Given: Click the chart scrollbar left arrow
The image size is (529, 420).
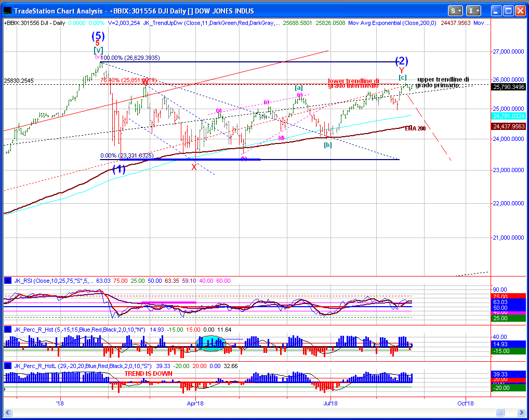Looking at the screenshot, I should 7,413.
